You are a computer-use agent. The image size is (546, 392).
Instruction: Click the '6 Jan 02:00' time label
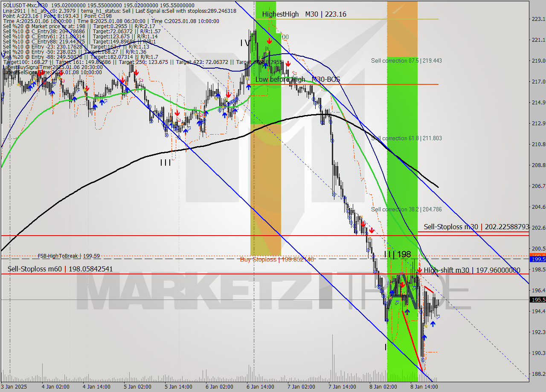[219, 387]
